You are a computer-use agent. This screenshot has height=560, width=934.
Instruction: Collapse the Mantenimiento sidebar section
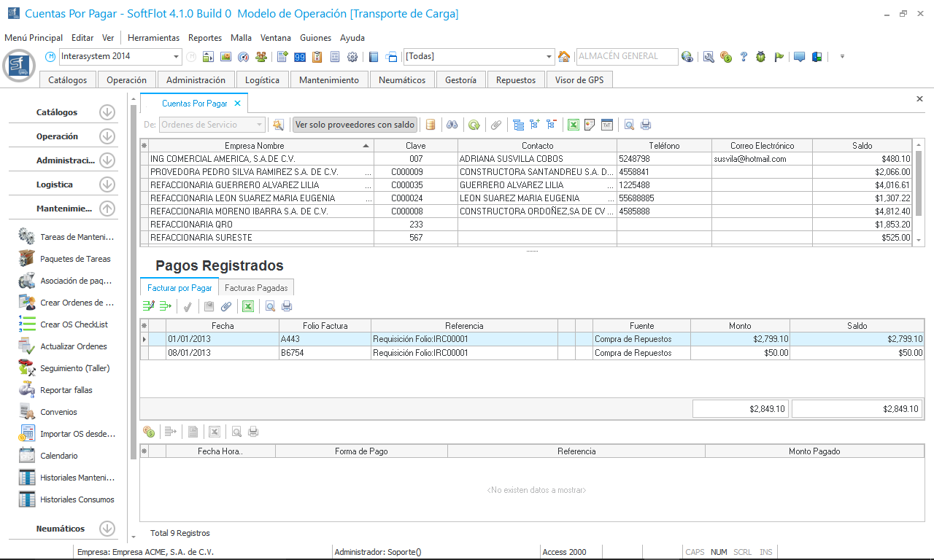pyautogui.click(x=107, y=209)
